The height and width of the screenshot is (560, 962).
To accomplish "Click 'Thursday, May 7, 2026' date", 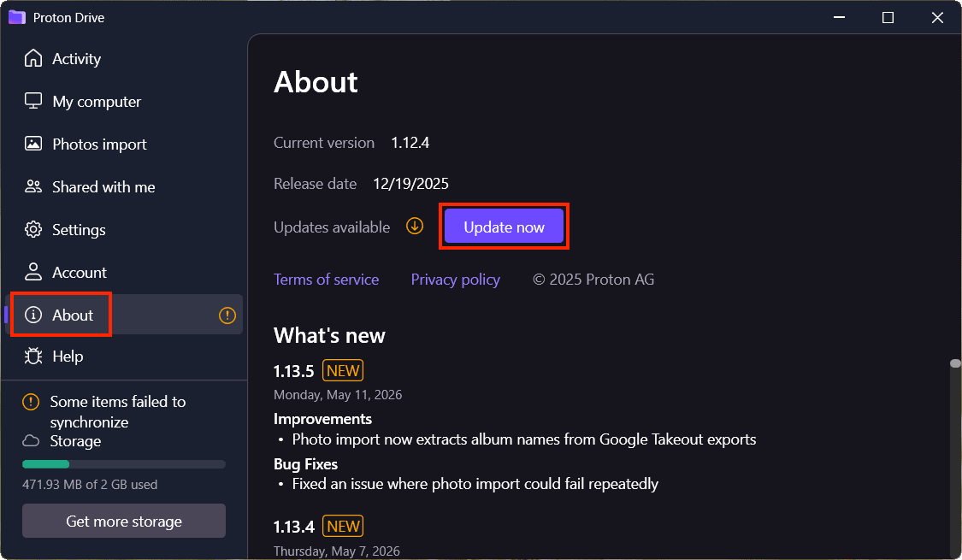I will click(x=337, y=551).
